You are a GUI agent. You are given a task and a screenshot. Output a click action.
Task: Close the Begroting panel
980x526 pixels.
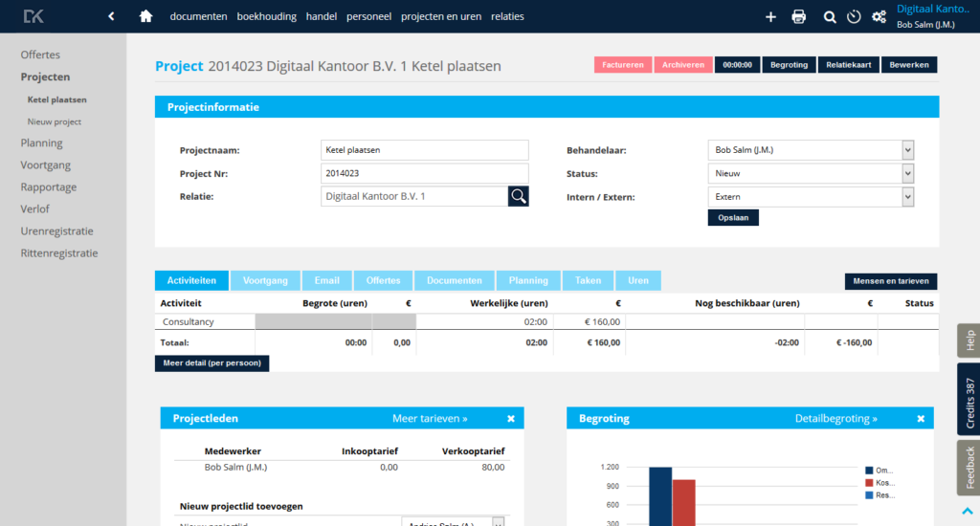(921, 419)
